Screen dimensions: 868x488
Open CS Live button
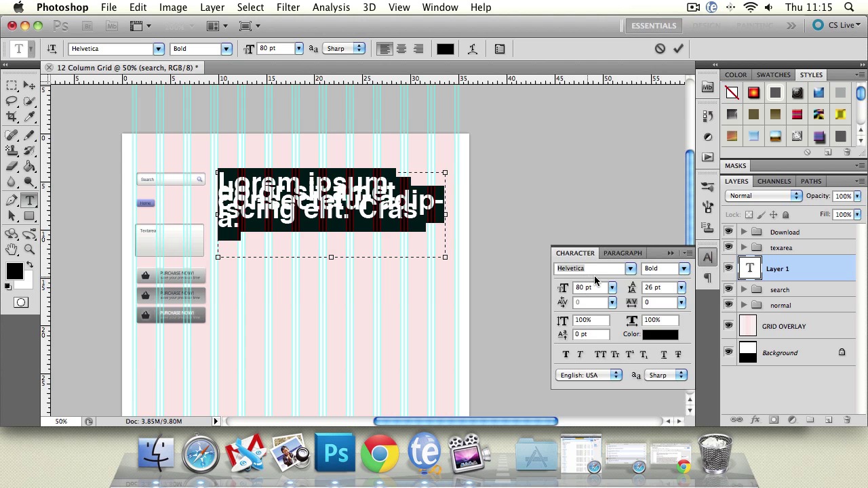click(835, 26)
